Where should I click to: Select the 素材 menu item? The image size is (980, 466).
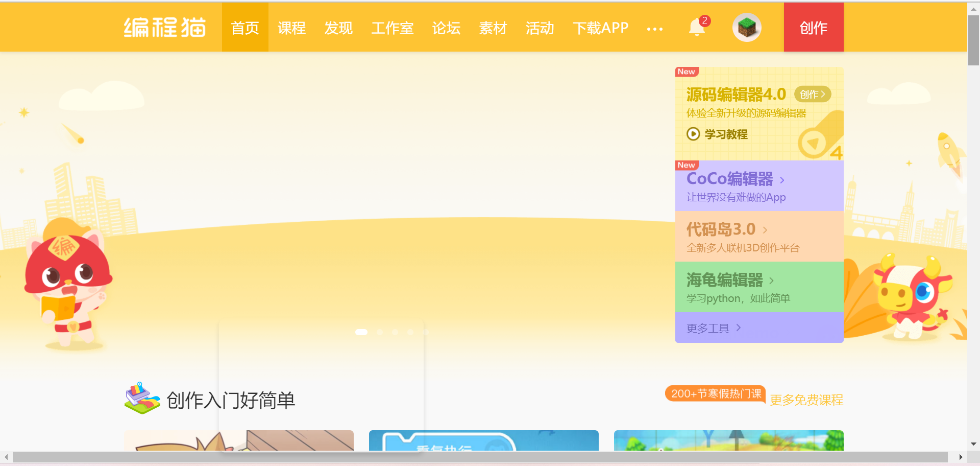493,28
